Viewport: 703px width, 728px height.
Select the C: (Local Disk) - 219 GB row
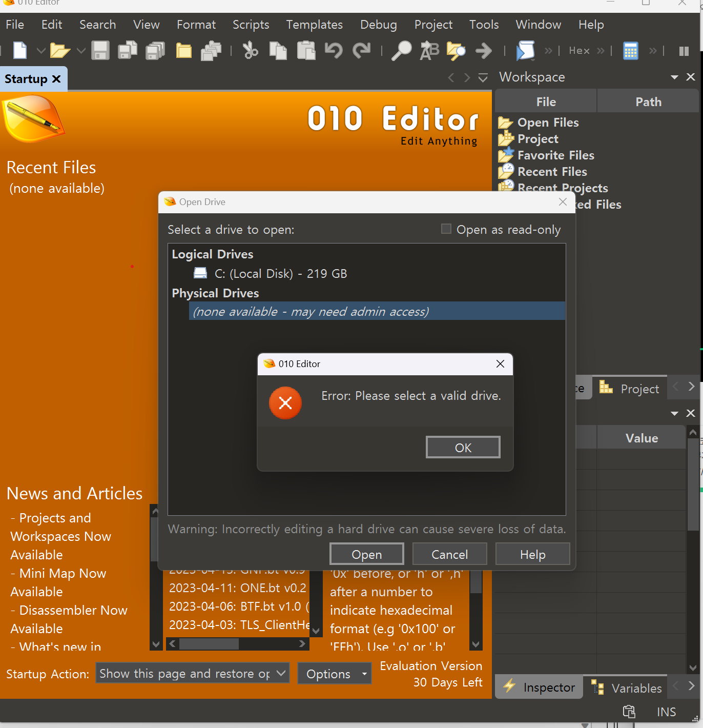tap(367, 273)
